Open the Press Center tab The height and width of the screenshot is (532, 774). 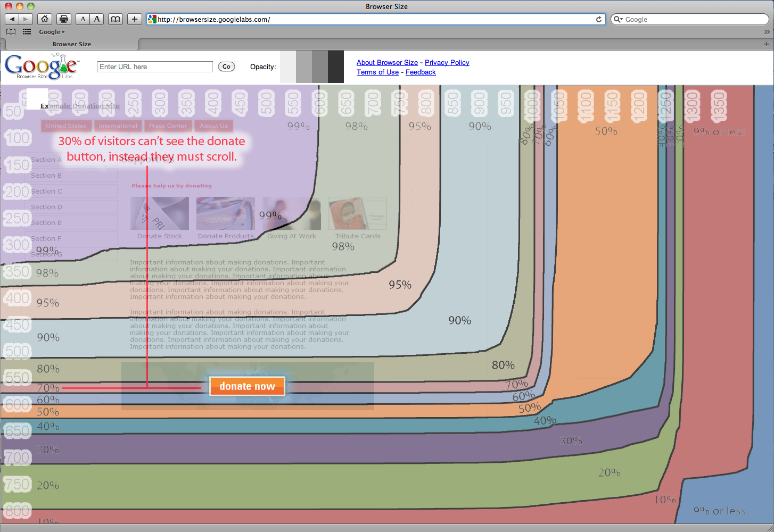(168, 126)
